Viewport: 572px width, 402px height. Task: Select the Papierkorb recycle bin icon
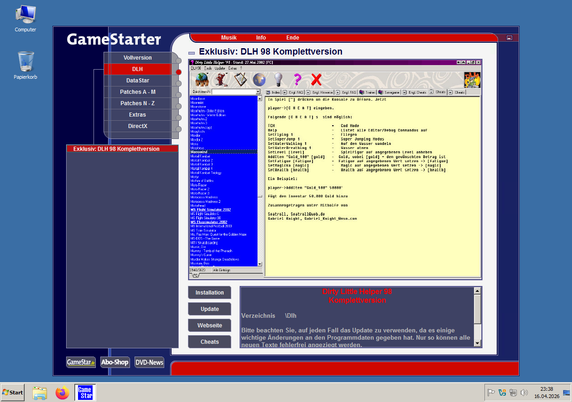(x=25, y=66)
